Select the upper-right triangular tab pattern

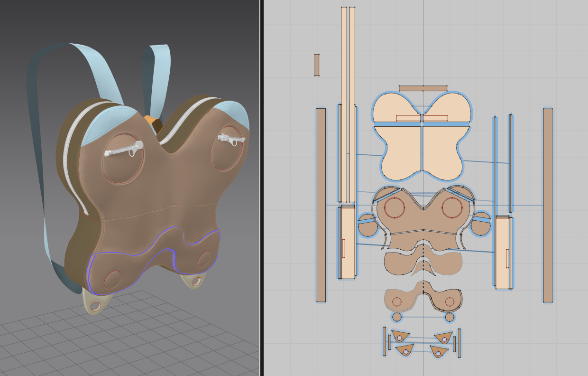coord(443,338)
